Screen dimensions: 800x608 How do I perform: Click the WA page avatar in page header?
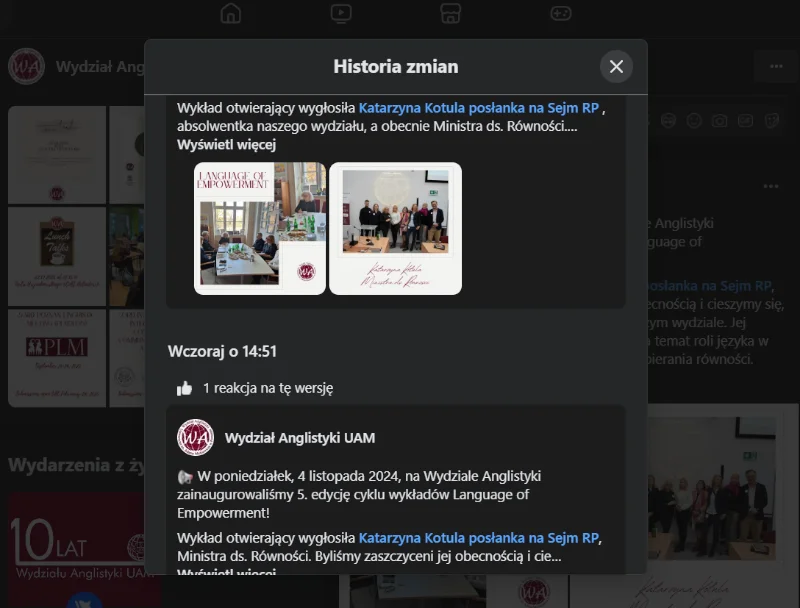click(x=27, y=66)
